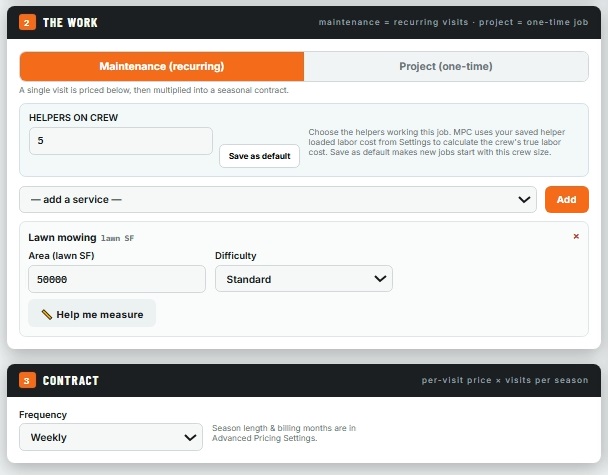608x475 pixels.
Task: Click the HELPERS ON CREW label
Action: (x=73, y=117)
